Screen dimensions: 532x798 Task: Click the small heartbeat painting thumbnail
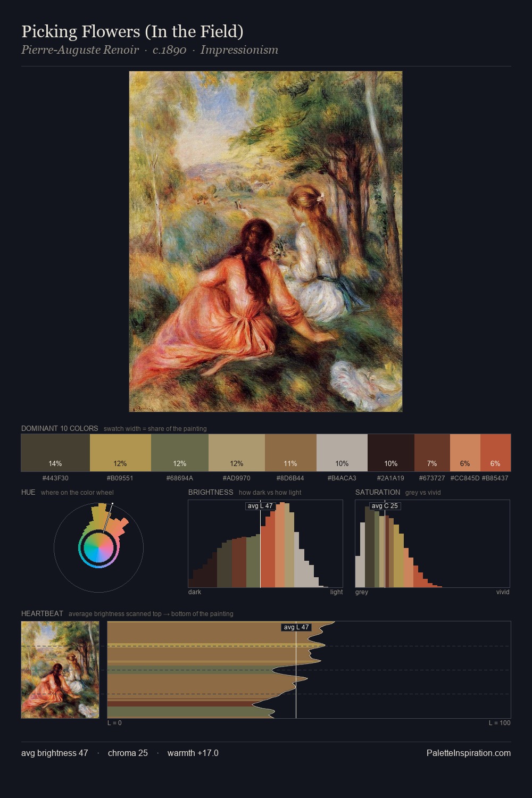tap(60, 670)
